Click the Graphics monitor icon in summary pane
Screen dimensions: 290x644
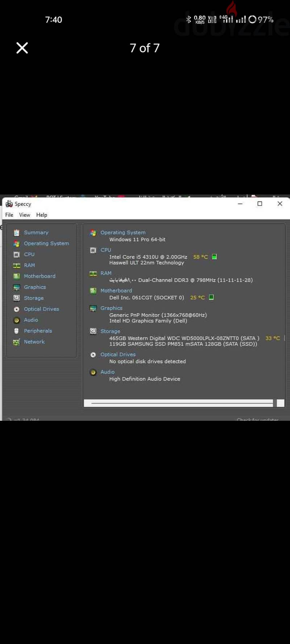[x=93, y=308]
